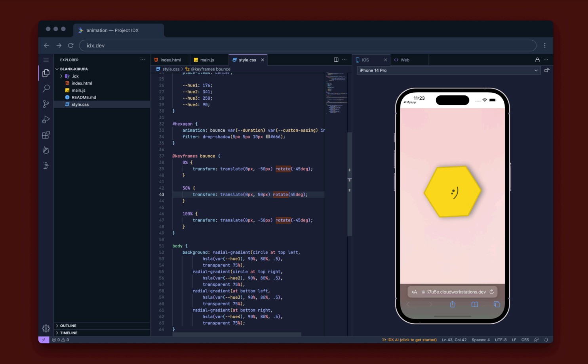
Task: Click Ln 43, Col 42 in status bar
Action: coord(454,339)
